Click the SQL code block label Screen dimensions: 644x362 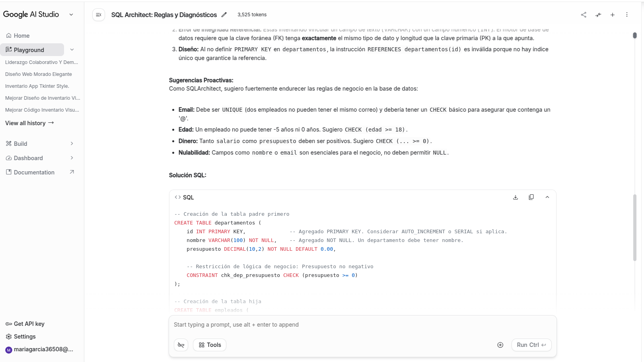click(189, 197)
